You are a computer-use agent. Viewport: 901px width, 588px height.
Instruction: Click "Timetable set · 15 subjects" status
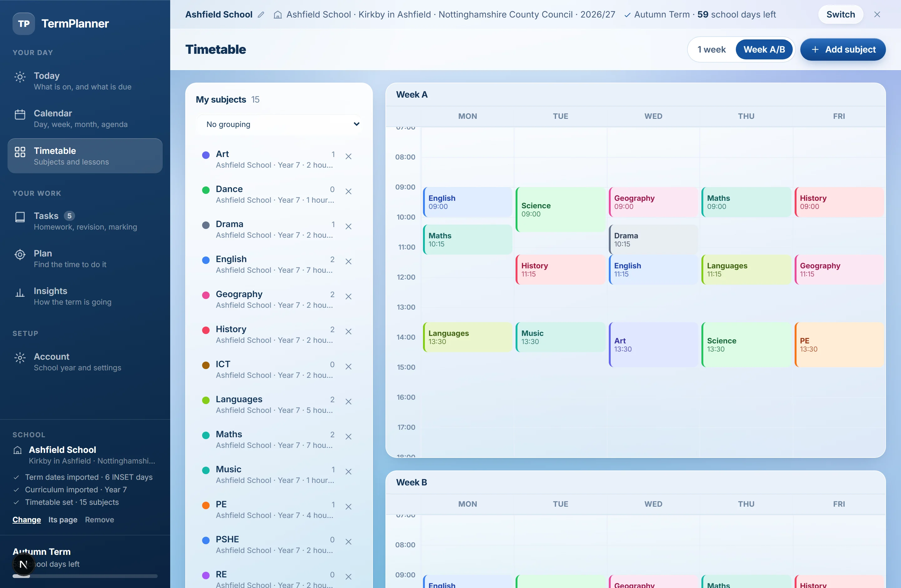tap(72, 502)
